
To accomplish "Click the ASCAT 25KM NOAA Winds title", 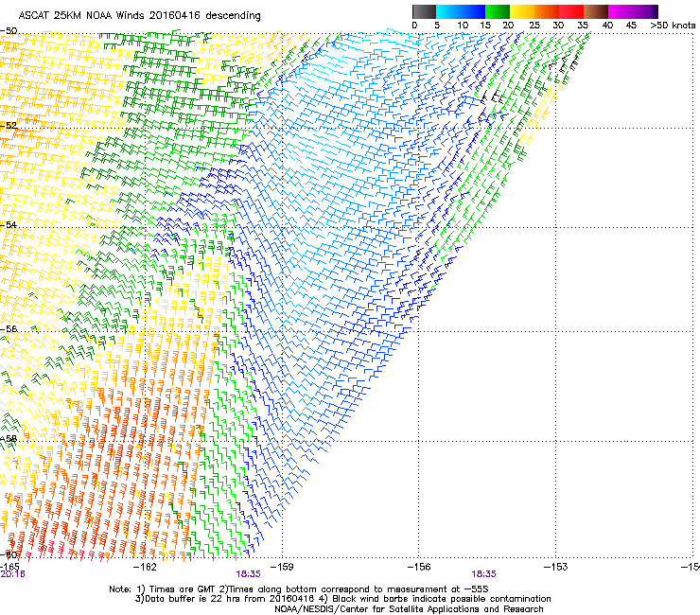I will click(x=140, y=15).
